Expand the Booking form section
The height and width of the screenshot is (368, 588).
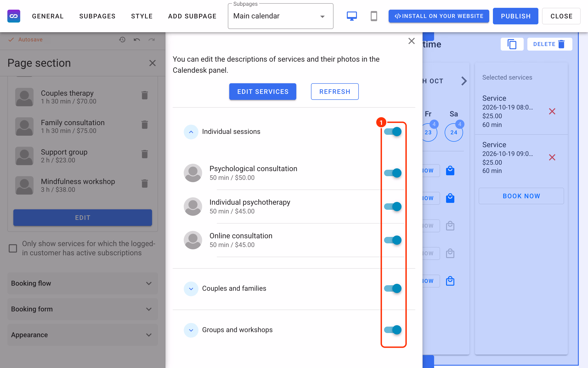(x=83, y=309)
